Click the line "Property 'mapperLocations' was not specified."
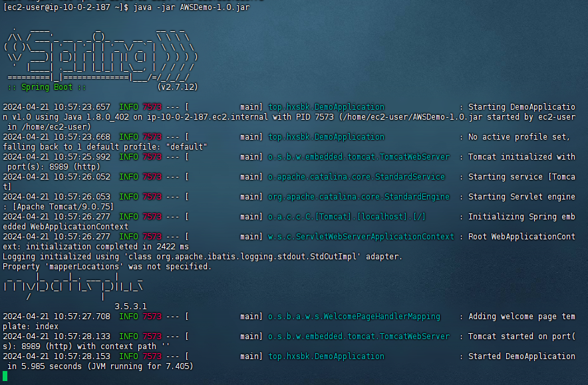The image size is (588, 385). pos(107,267)
